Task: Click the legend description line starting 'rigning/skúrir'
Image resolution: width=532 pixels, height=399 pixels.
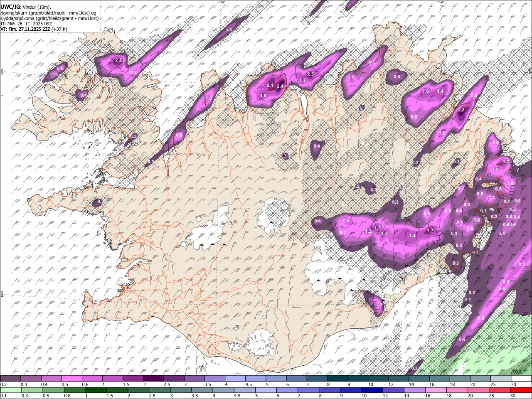Action: (48, 13)
